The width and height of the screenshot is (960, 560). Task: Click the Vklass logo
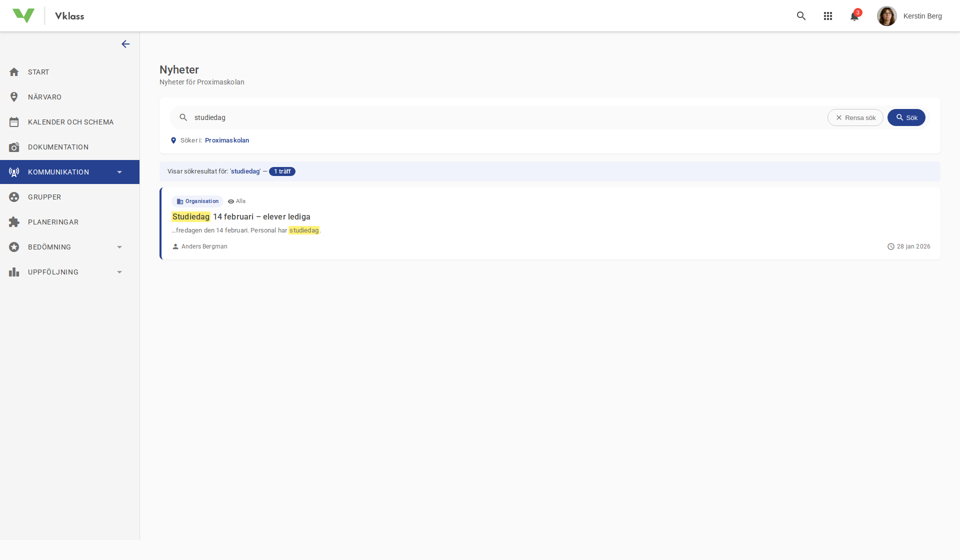pyautogui.click(x=24, y=15)
